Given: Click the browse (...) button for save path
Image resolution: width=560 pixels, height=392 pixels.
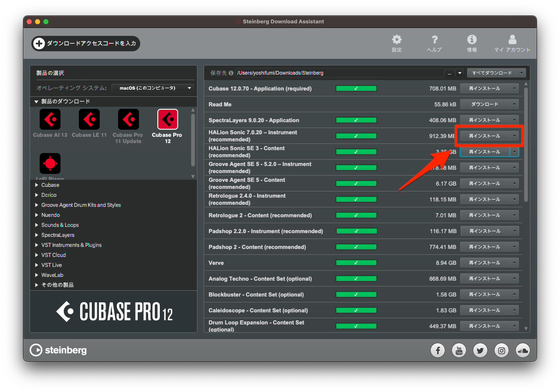Looking at the screenshot, I should [x=449, y=73].
